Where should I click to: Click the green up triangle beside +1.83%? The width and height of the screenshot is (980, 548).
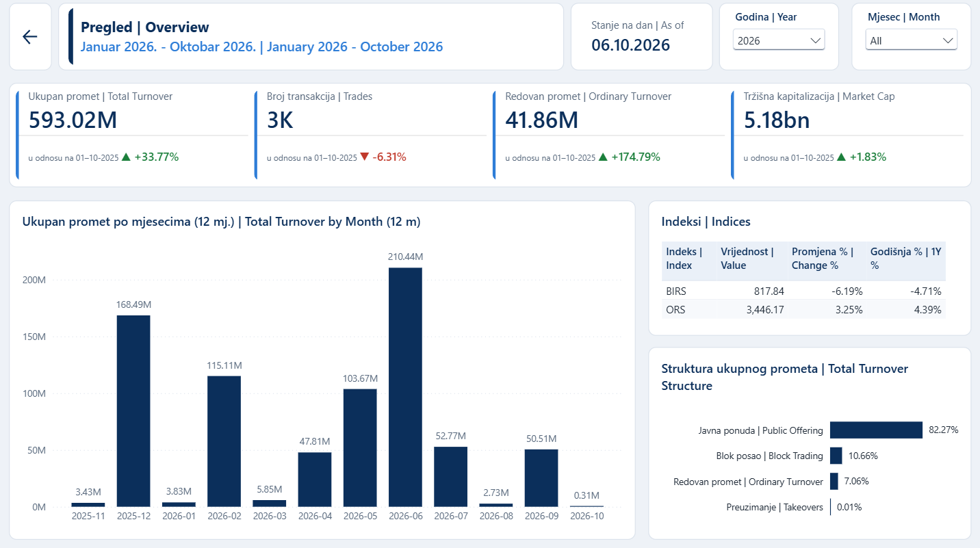[x=841, y=157]
